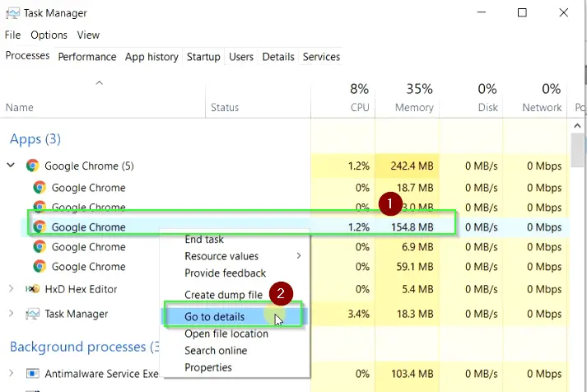Open the Resource values submenu arrow
This screenshot has width=587, height=392.
pyautogui.click(x=299, y=256)
